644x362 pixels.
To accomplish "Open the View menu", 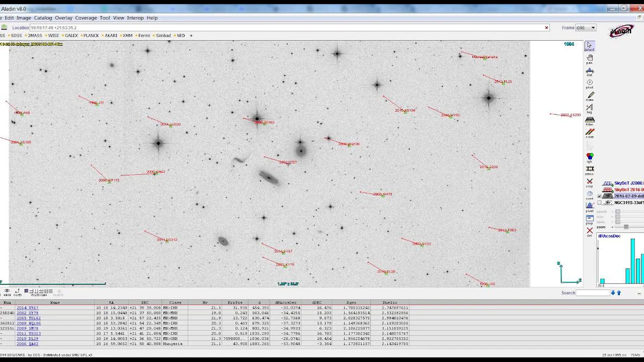I will click(118, 18).
